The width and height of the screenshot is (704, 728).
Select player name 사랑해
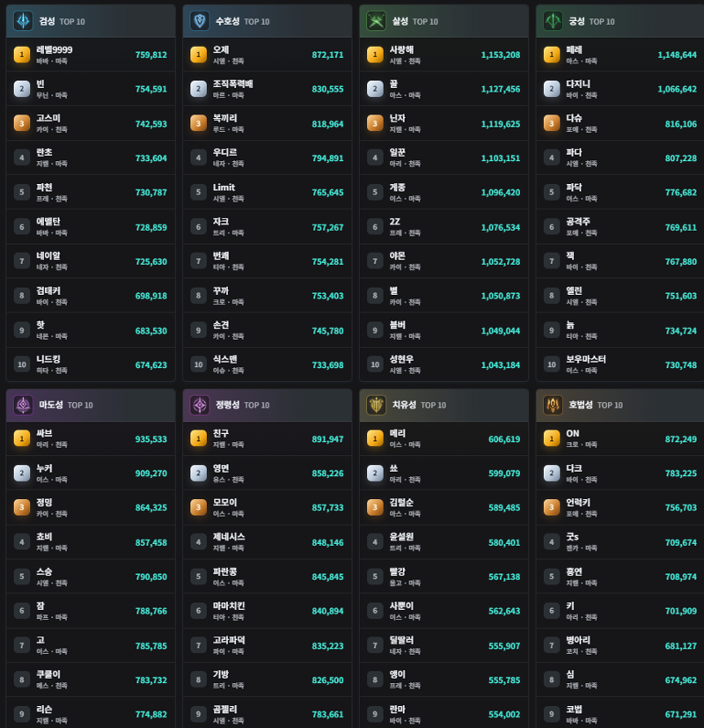pos(402,49)
